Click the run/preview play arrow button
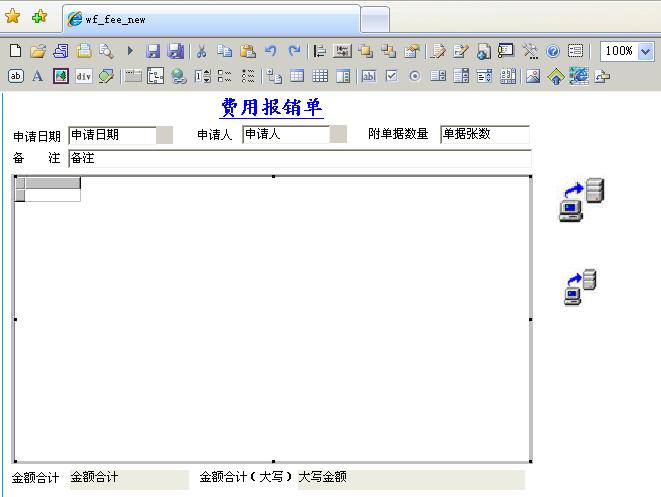The image size is (661, 497). click(130, 51)
